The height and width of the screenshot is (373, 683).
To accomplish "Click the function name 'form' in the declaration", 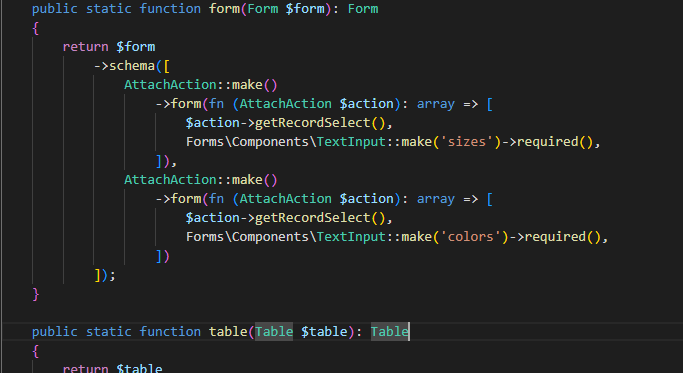I will [x=224, y=9].
